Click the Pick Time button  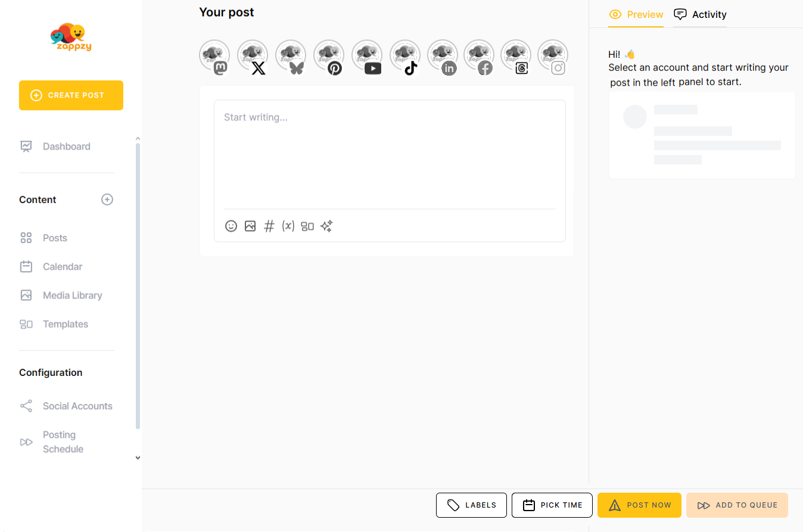click(552, 505)
